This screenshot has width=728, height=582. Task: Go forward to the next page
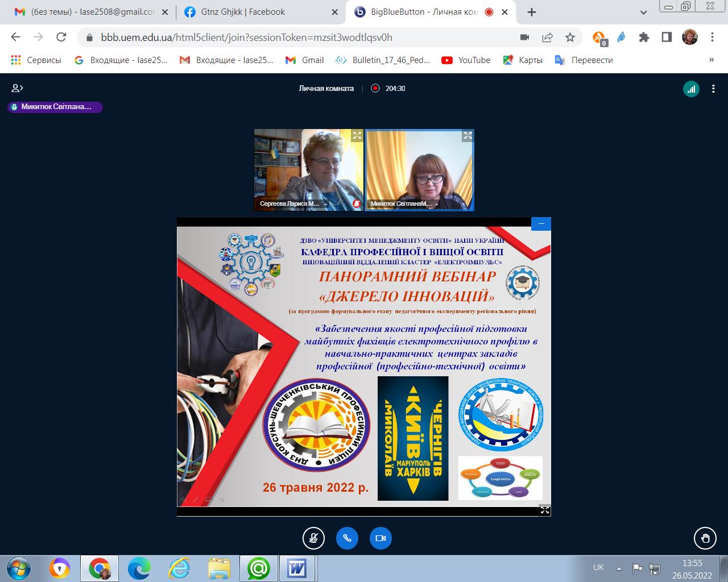pyautogui.click(x=38, y=38)
